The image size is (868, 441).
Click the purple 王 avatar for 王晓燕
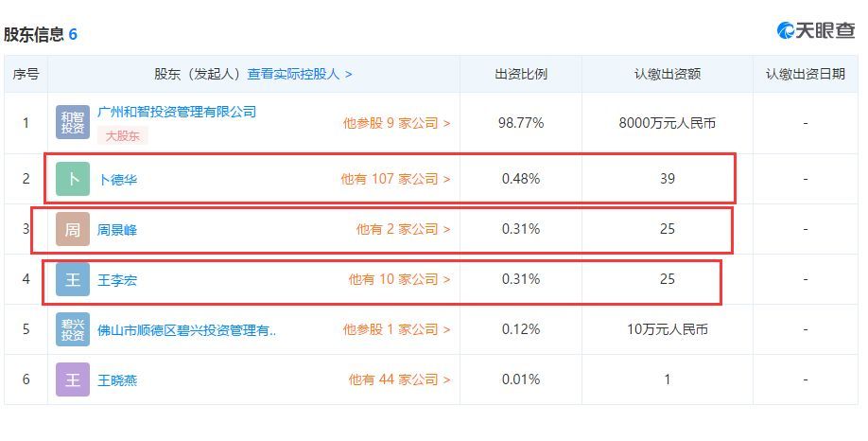(x=73, y=379)
